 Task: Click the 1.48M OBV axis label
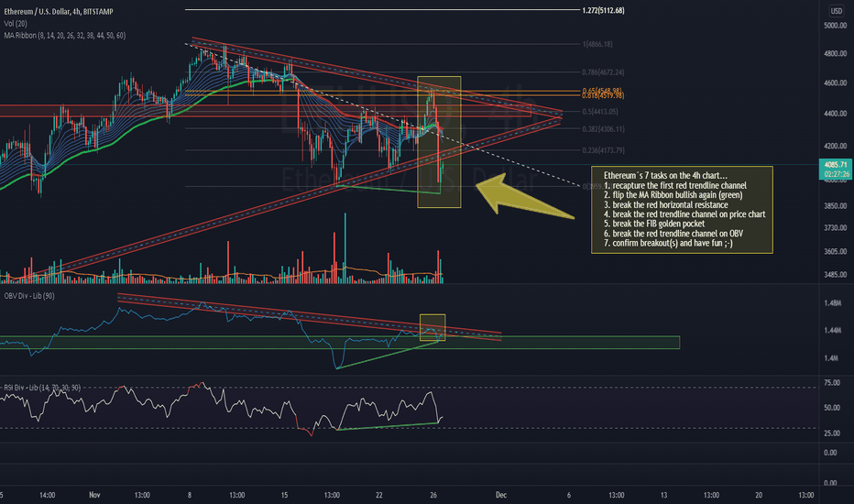click(x=832, y=303)
